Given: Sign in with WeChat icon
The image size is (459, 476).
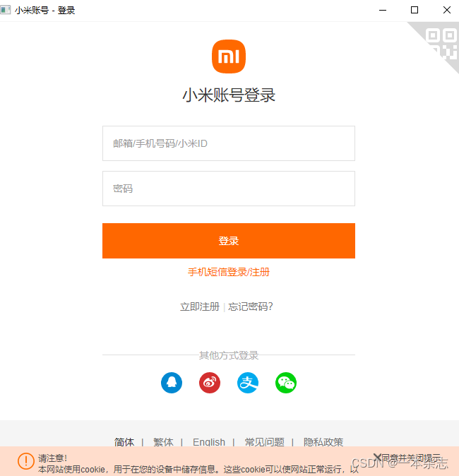Looking at the screenshot, I should click(x=286, y=383).
